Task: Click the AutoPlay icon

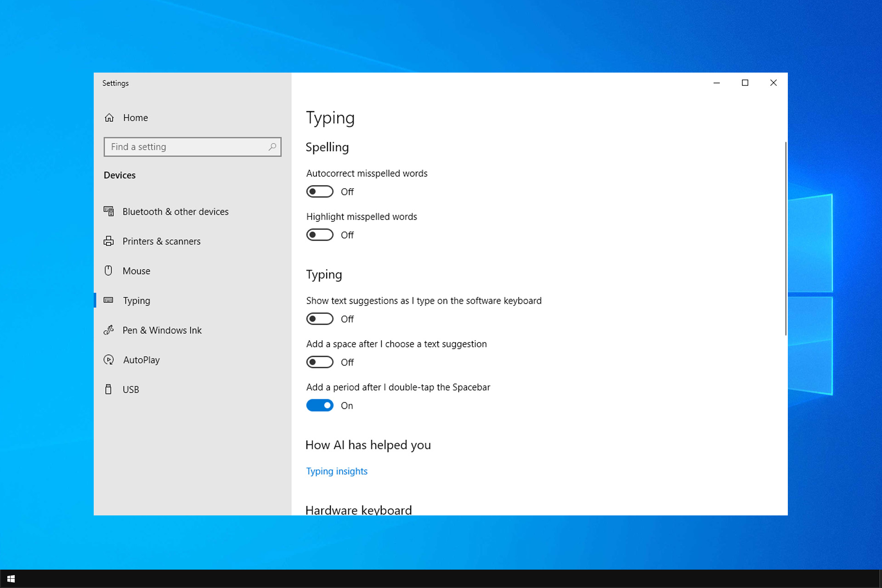Action: 109,360
